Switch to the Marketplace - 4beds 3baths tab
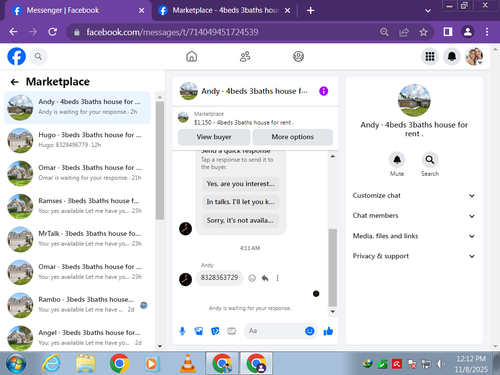 (x=224, y=10)
